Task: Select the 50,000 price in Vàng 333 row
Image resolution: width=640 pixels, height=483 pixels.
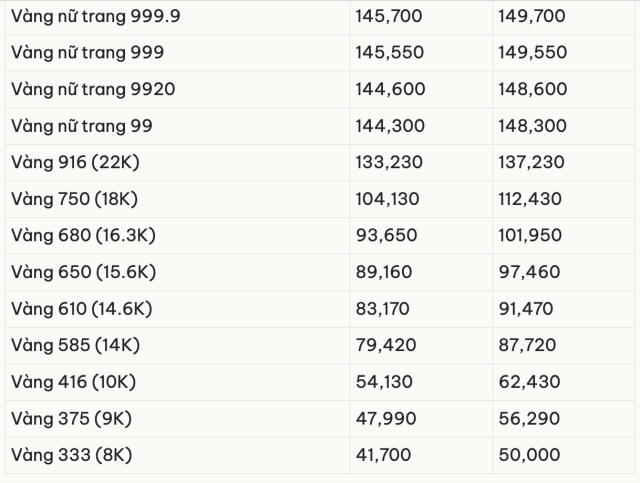Action: 529,456
